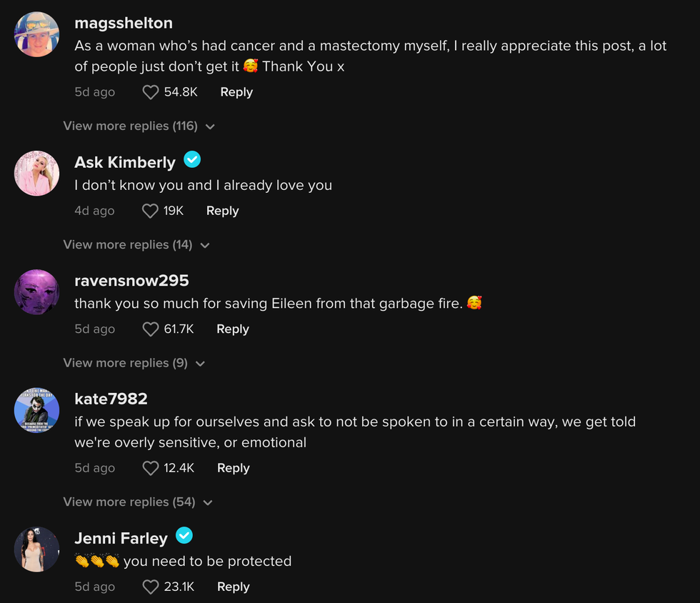Click the username ravensnow295
This screenshot has width=700, height=603.
click(x=131, y=281)
